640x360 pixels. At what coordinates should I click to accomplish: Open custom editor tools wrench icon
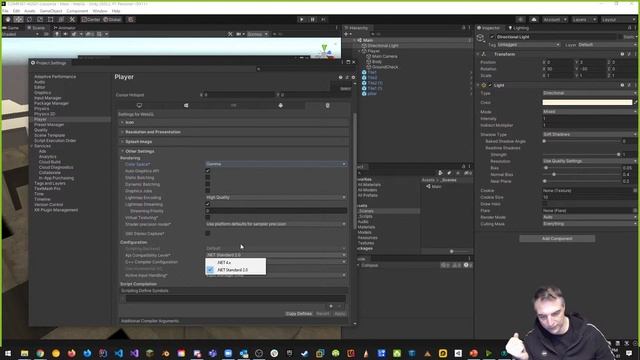[x=72, y=19]
